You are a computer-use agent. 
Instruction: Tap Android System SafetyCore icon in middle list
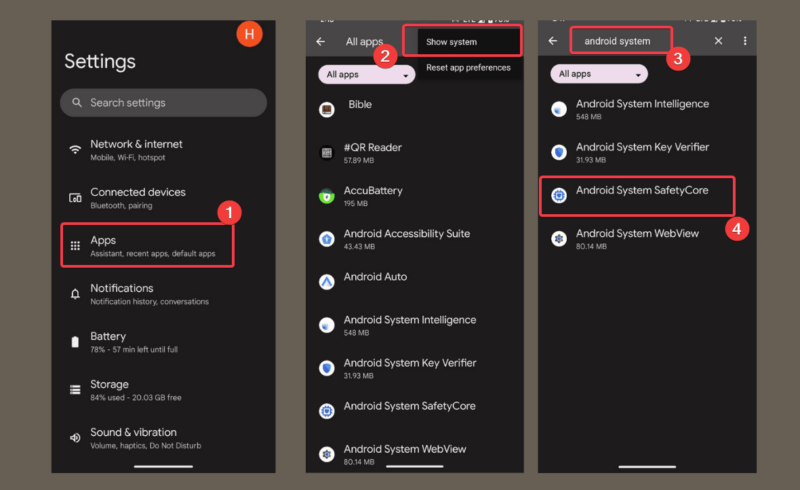[x=327, y=411]
